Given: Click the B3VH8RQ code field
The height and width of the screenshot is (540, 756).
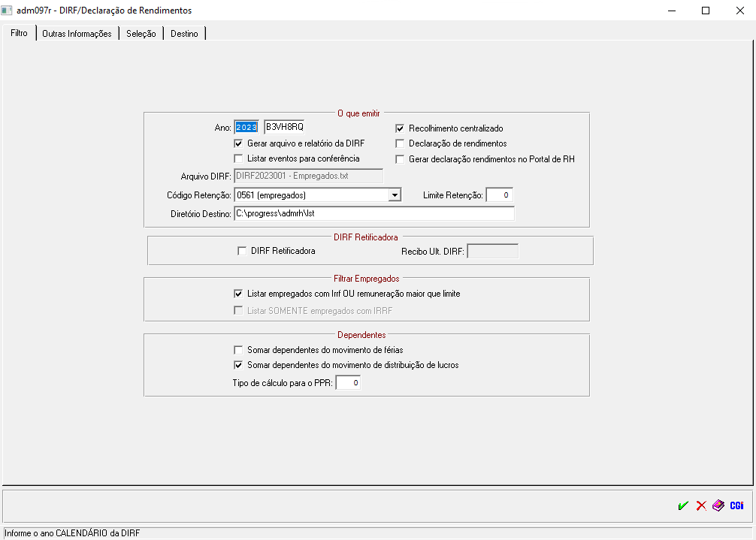Looking at the screenshot, I should point(285,127).
